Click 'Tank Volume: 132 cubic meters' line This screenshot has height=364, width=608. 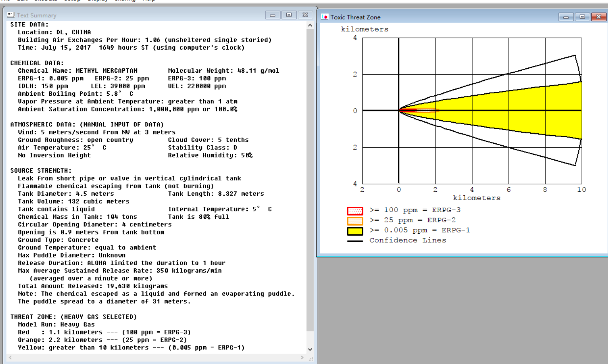coord(73,201)
